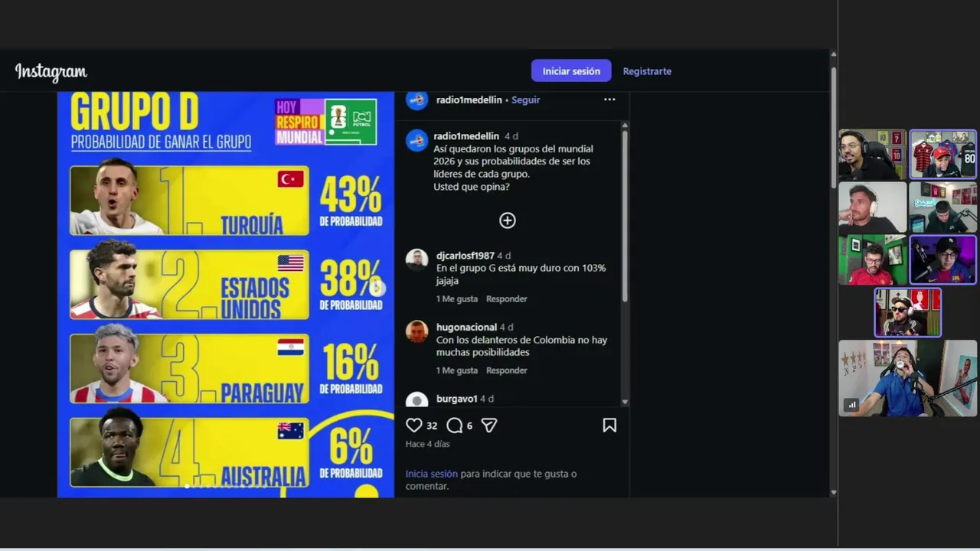The height and width of the screenshot is (551, 980).
Task: Open radio1medellin profile name in header
Action: [x=469, y=100]
